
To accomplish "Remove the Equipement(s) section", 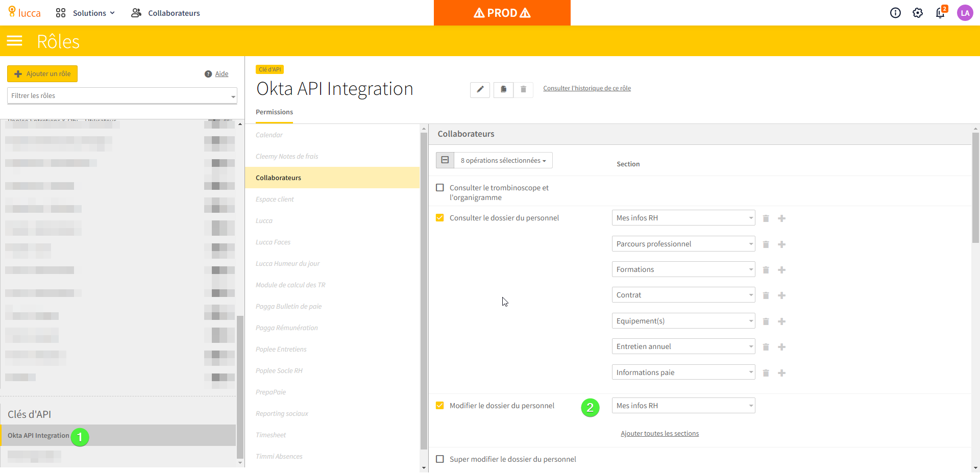I will [x=766, y=321].
